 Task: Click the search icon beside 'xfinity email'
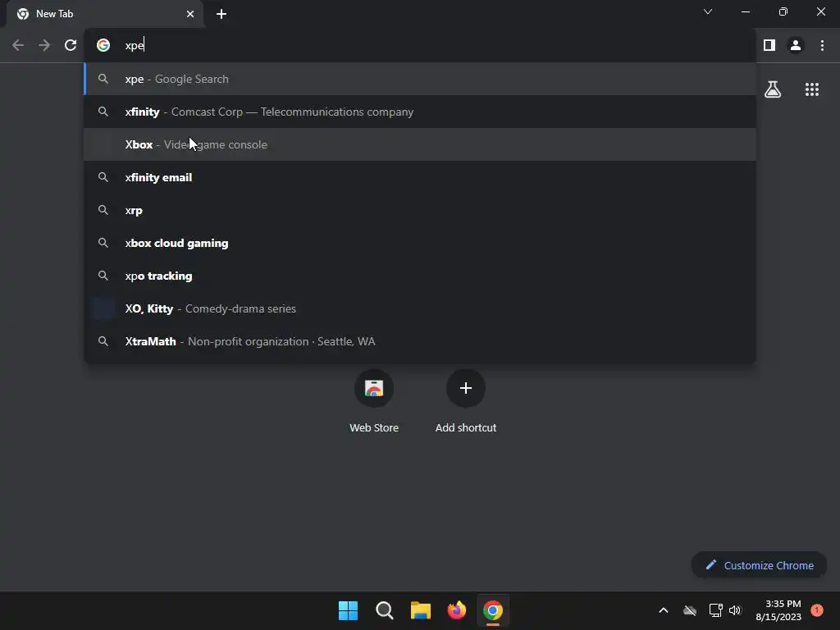[103, 177]
